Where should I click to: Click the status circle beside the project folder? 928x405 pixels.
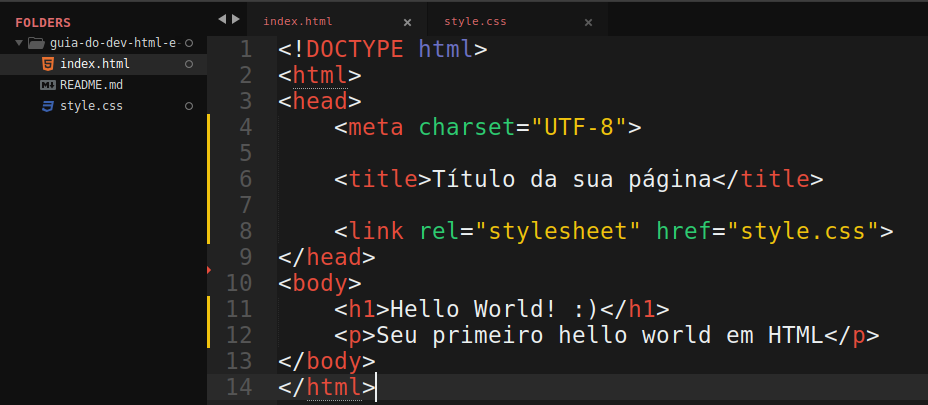tap(189, 44)
